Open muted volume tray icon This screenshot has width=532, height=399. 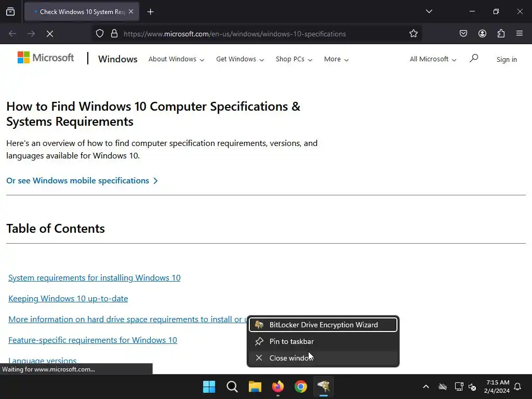tap(472, 387)
